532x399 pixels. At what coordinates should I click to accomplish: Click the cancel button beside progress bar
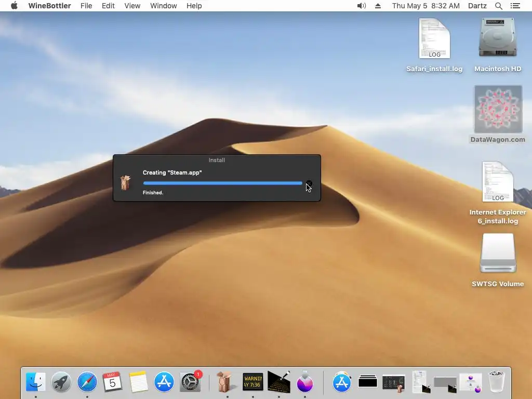309,183
